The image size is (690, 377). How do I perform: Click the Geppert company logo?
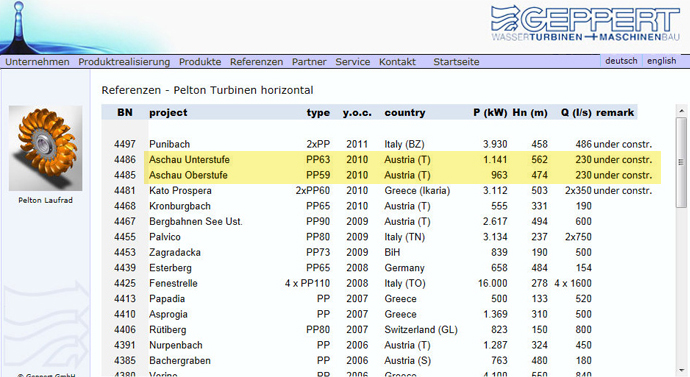click(x=585, y=24)
